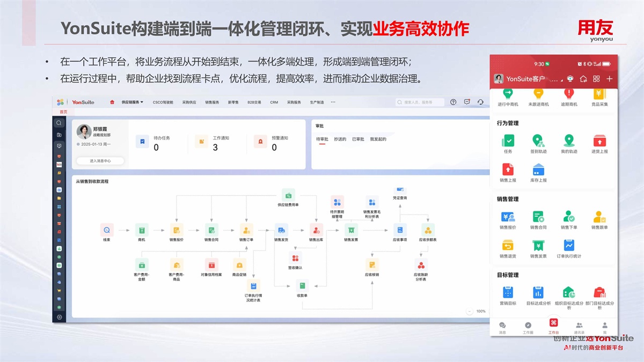Click the 进入消息中心 button
Screen dimensions: 644x362
coord(100,161)
